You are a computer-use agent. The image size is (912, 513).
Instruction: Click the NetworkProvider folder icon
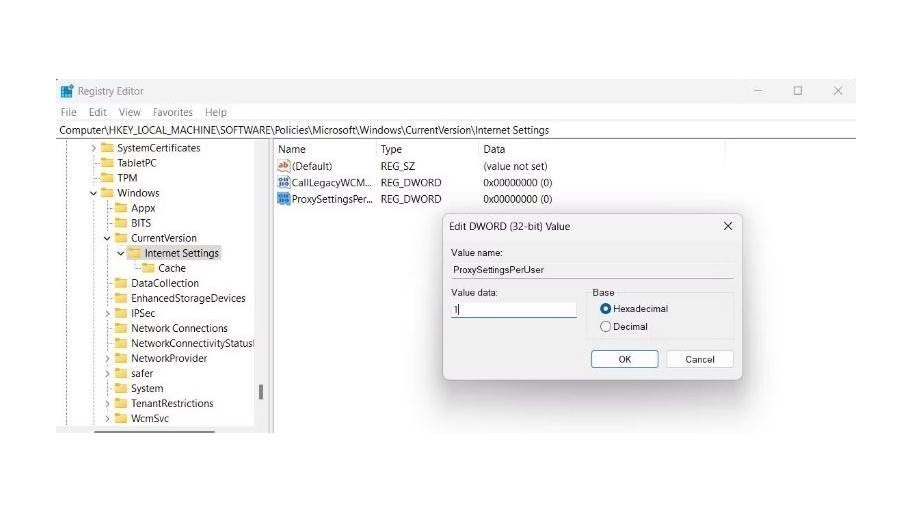click(121, 358)
